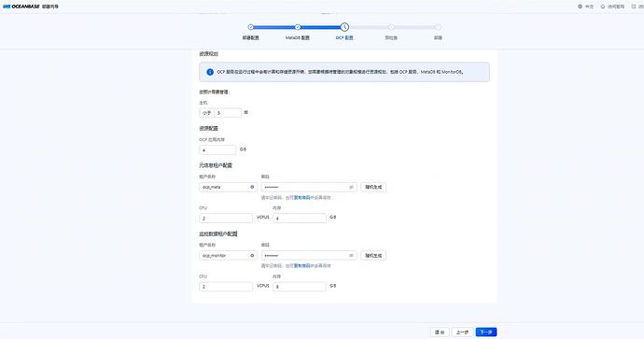Focus the OCP application memory GiB field
Image resolution: width=644 pixels, height=339 pixels.
[217, 150]
